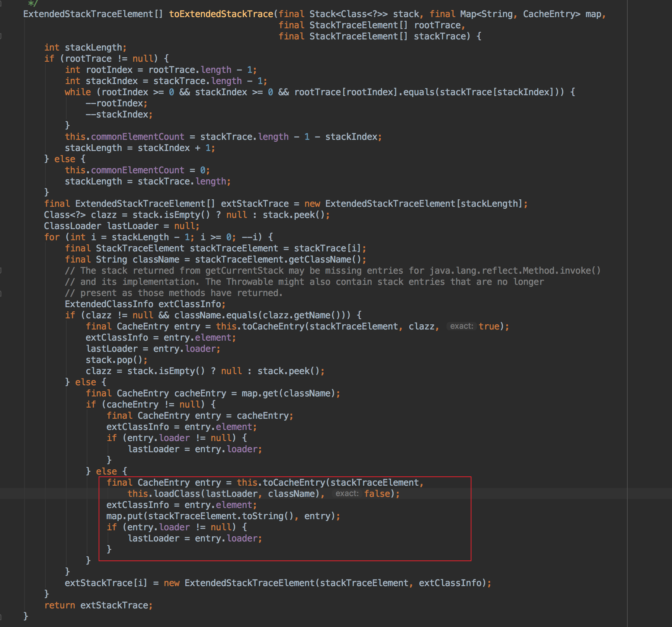This screenshot has height=627, width=672.
Task: Click the 'false' literal
Action: click(377, 494)
